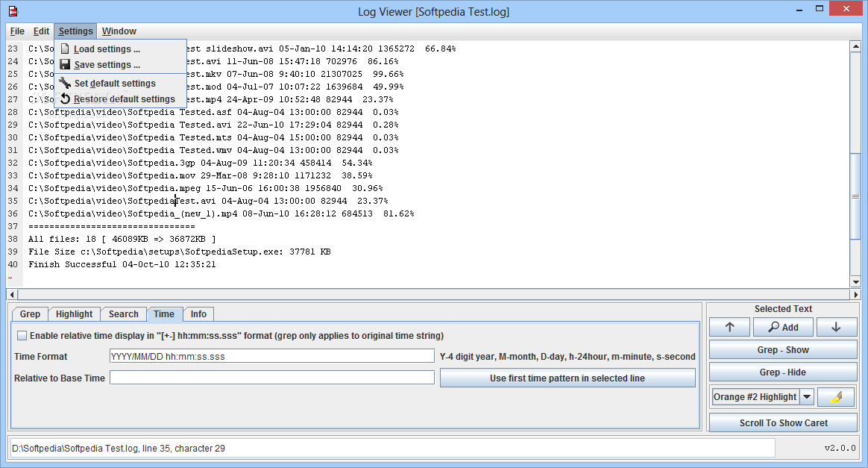Click the Time Format input field

tap(271, 356)
